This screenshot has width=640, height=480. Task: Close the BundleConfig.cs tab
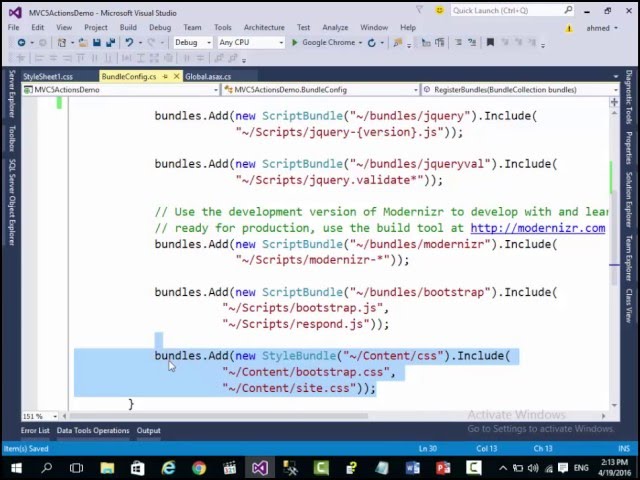pos(176,76)
